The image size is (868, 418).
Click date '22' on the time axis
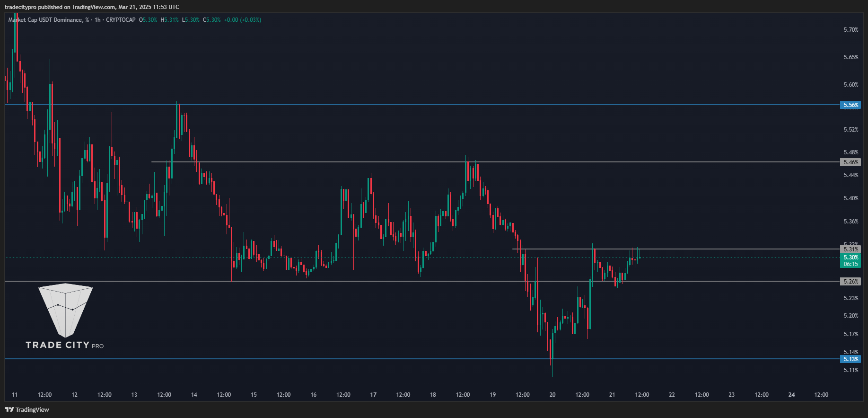click(x=672, y=395)
